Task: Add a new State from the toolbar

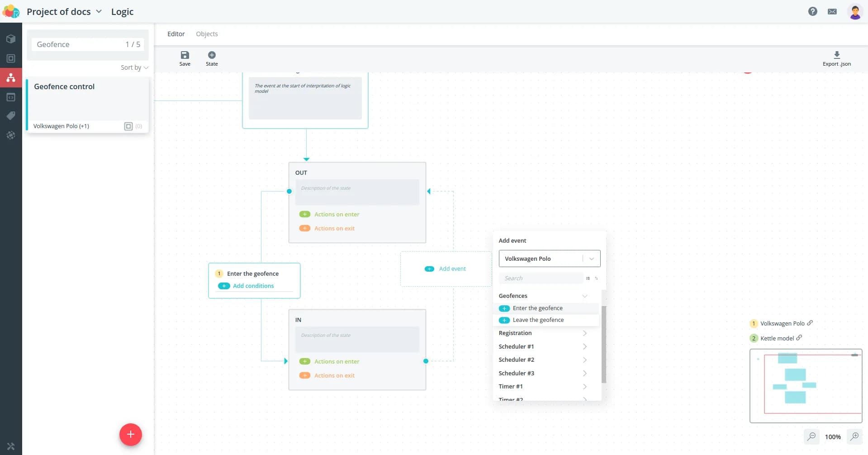Action: tap(212, 55)
